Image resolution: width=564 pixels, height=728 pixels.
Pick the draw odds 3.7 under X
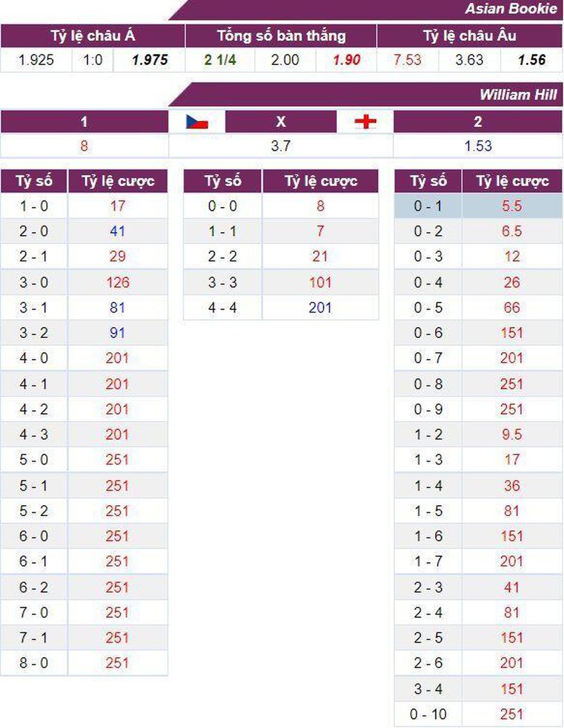tap(281, 146)
